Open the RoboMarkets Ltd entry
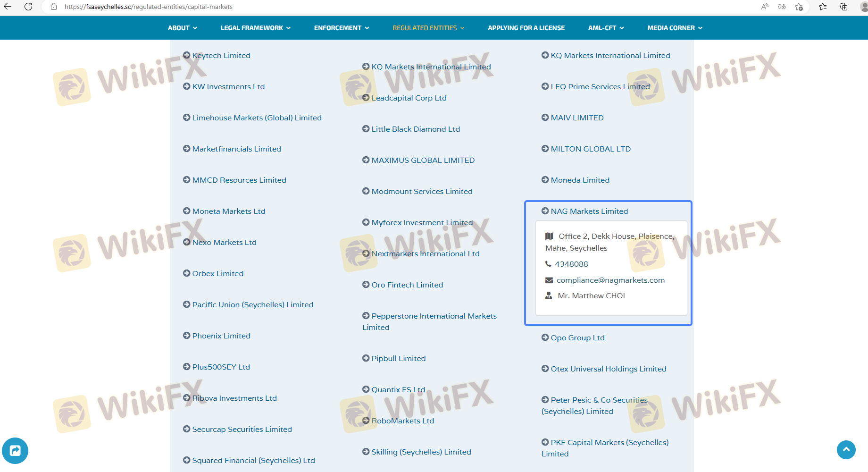868x472 pixels. pyautogui.click(x=402, y=421)
